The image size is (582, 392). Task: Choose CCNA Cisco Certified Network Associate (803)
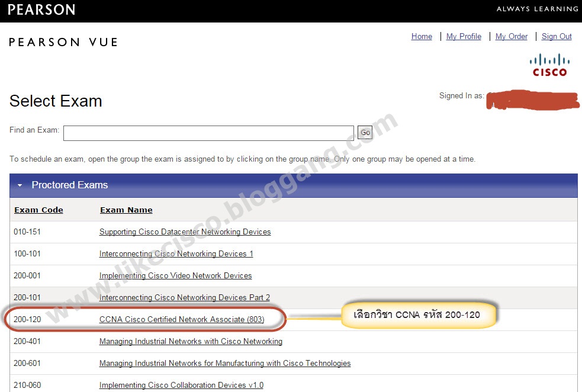pos(182,319)
